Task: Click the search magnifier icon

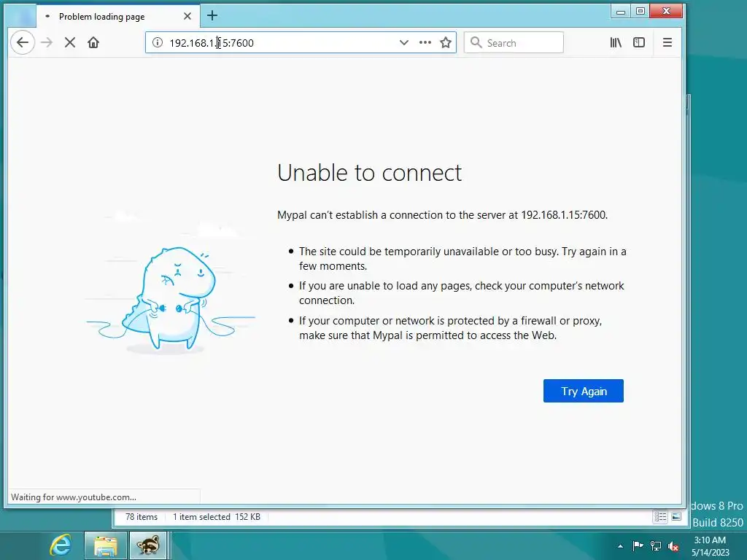Action: pos(476,42)
